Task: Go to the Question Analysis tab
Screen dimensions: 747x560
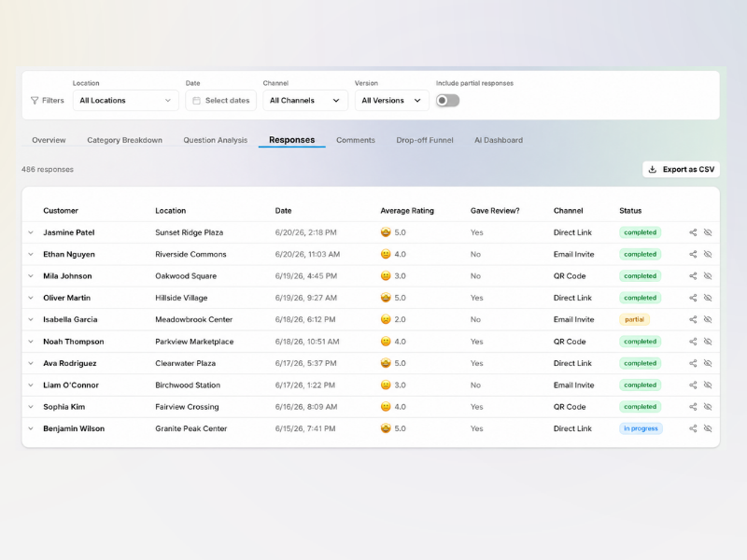Action: pyautogui.click(x=216, y=140)
